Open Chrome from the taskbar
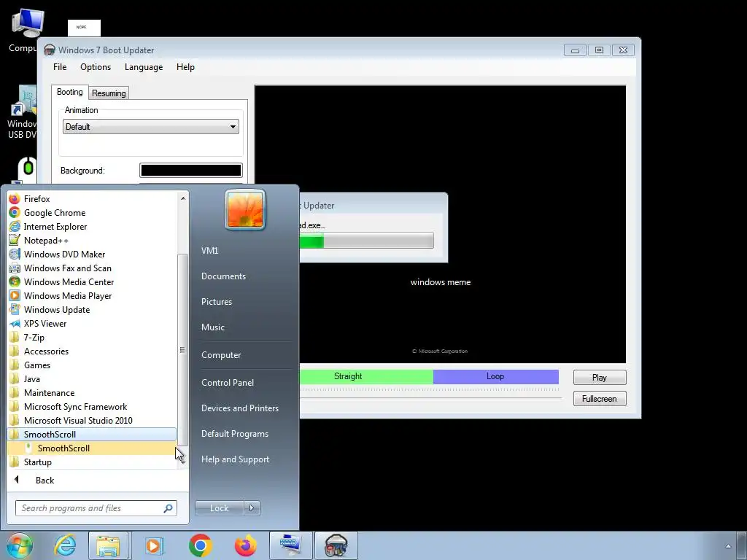The height and width of the screenshot is (560, 747). pyautogui.click(x=201, y=545)
